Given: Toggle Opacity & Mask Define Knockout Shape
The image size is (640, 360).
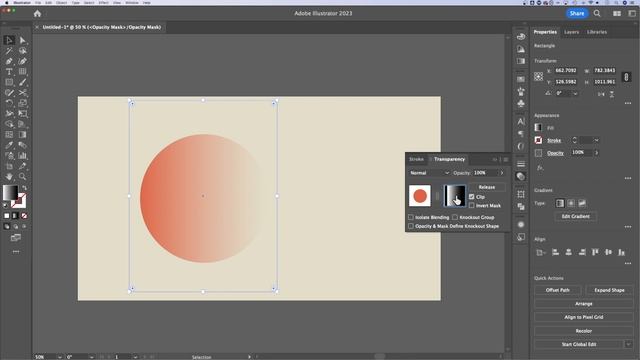Looking at the screenshot, I should (x=411, y=226).
